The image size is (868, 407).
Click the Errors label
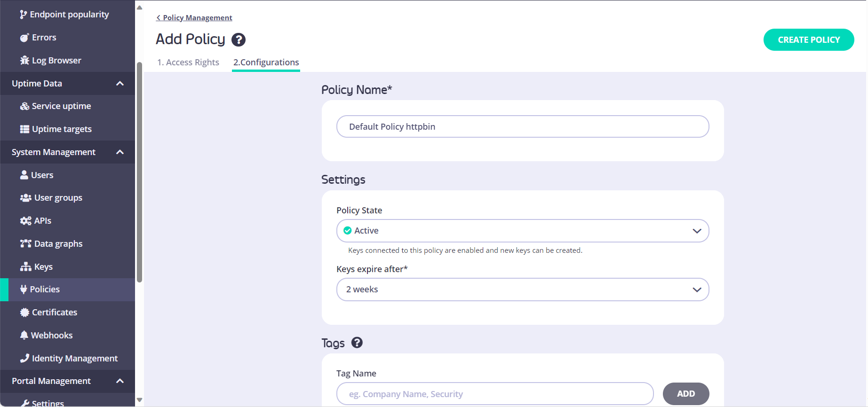(44, 38)
